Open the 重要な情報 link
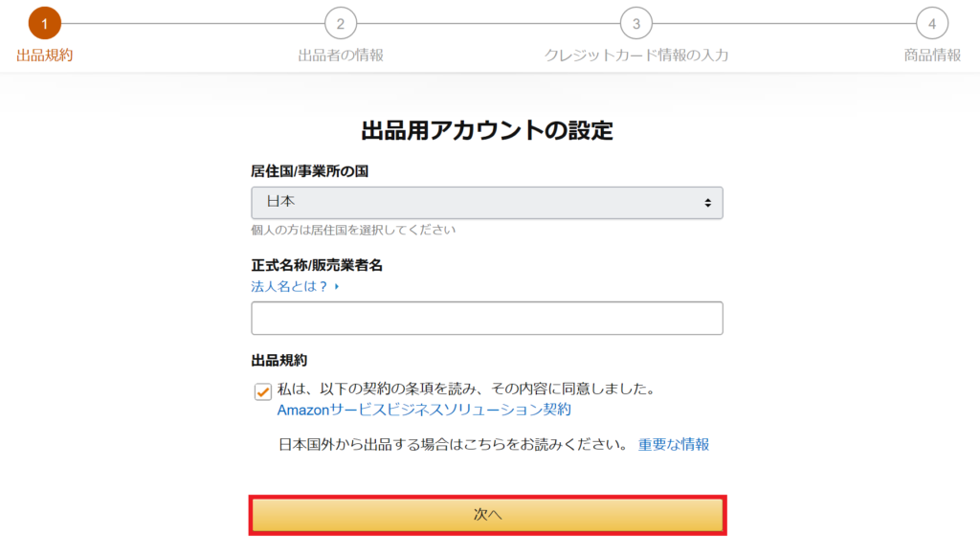The height and width of the screenshot is (556, 980). pyautogui.click(x=674, y=444)
